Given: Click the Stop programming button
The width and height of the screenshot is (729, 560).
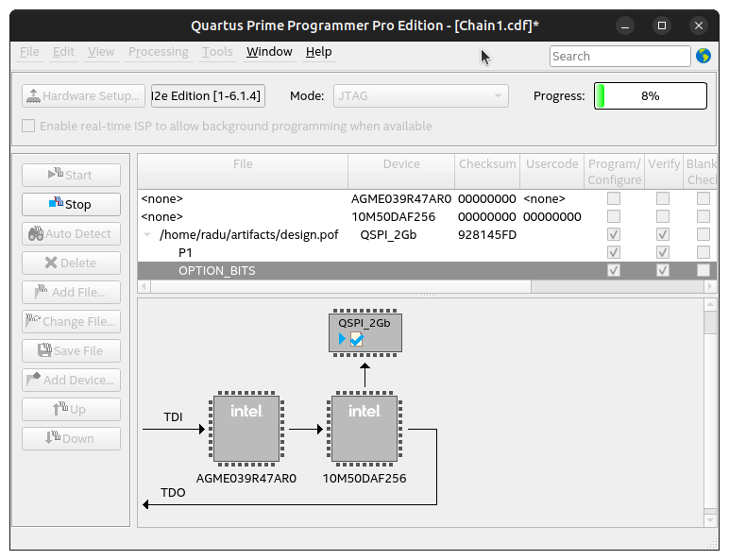Looking at the screenshot, I should 71,204.
